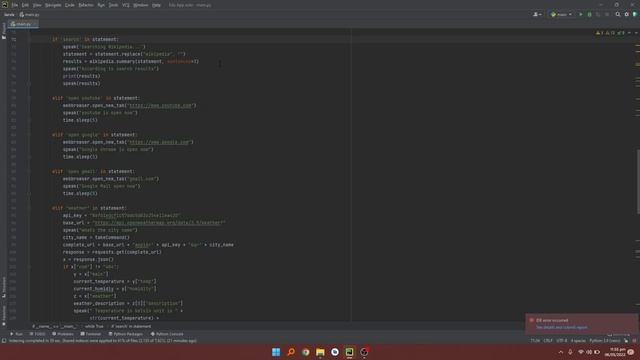Click the CRLF line separator in status bar
This screenshot has width=640, height=360.
[548, 340]
